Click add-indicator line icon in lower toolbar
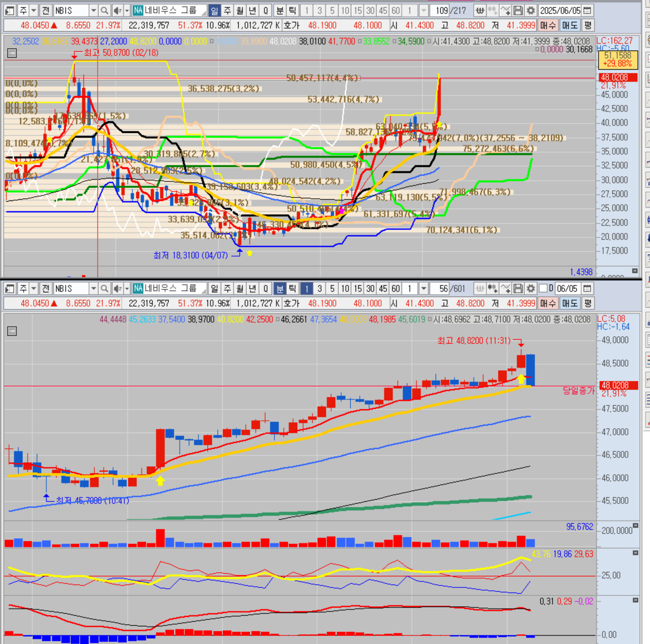The image size is (650, 644). pos(506,288)
